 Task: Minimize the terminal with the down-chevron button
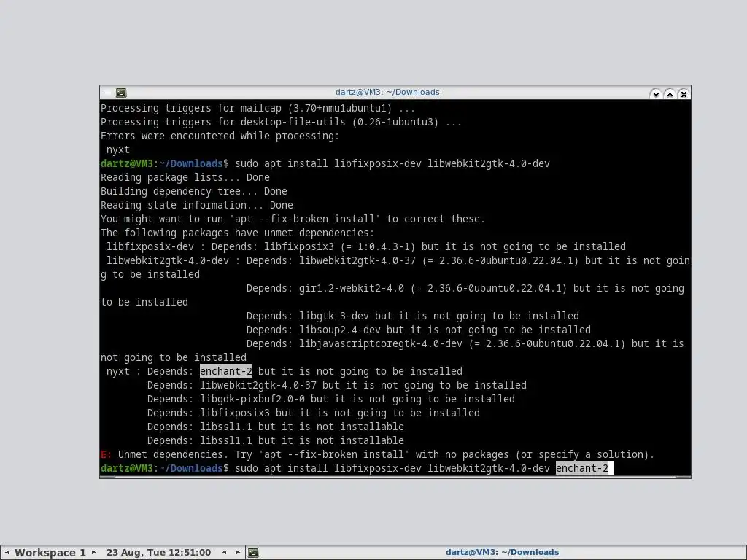click(x=656, y=94)
